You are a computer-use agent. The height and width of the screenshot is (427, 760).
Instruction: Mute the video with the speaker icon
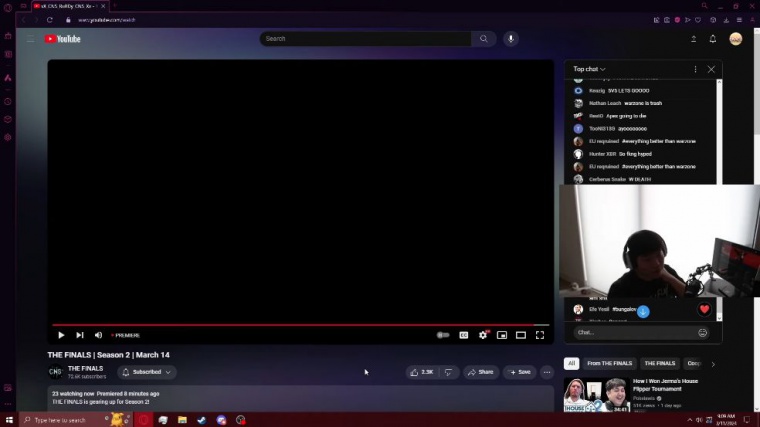[x=98, y=335]
